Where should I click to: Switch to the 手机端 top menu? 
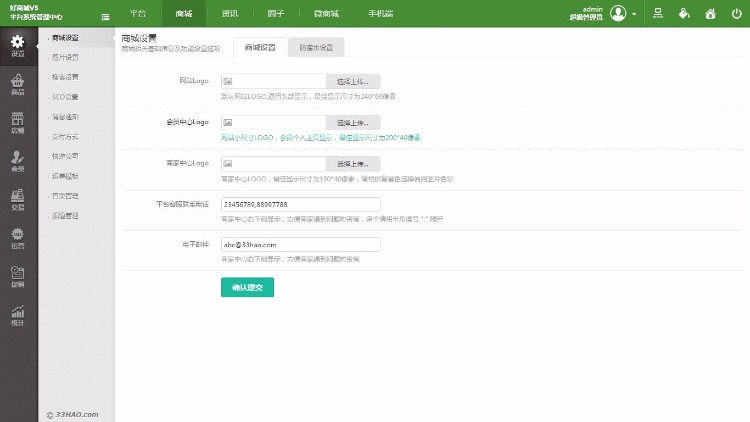click(x=380, y=13)
